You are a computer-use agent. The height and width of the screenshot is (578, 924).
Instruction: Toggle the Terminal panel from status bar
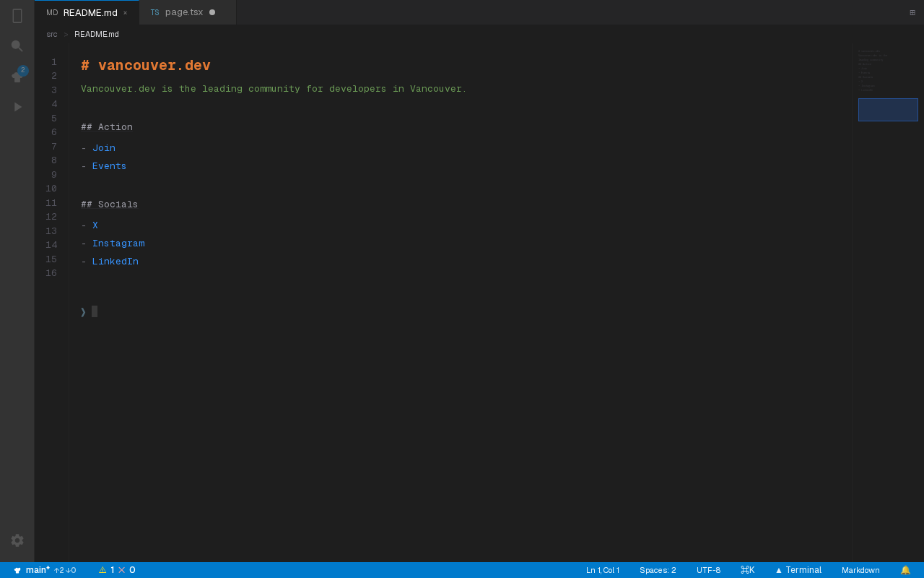coord(798,570)
